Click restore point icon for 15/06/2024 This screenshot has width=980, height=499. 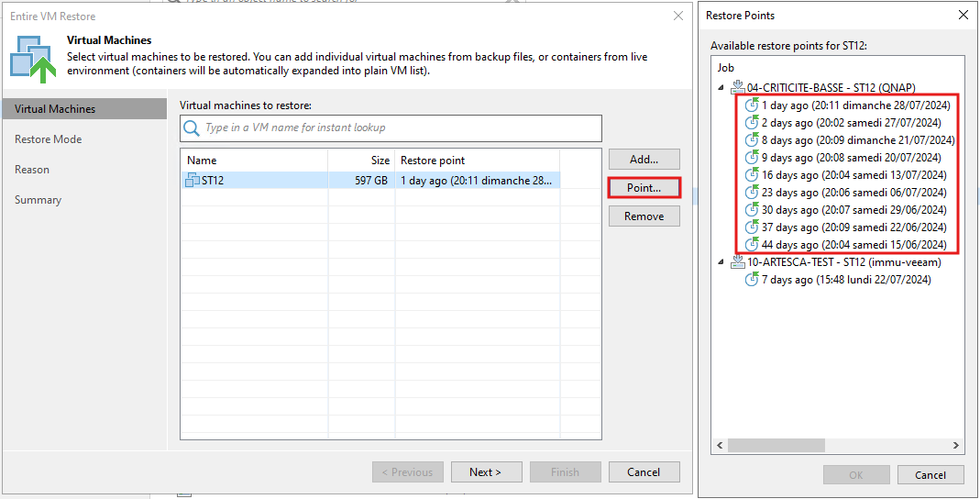[752, 245]
